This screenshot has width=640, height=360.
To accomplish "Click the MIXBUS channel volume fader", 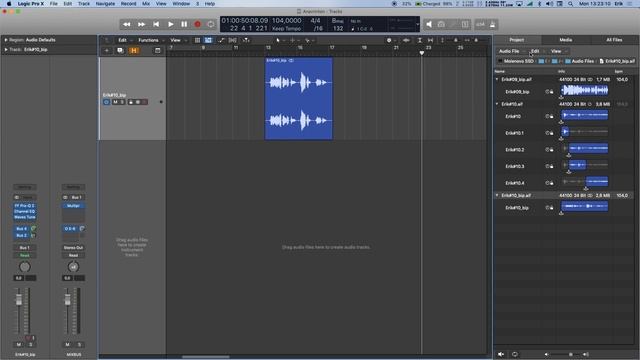I will [x=67, y=300].
